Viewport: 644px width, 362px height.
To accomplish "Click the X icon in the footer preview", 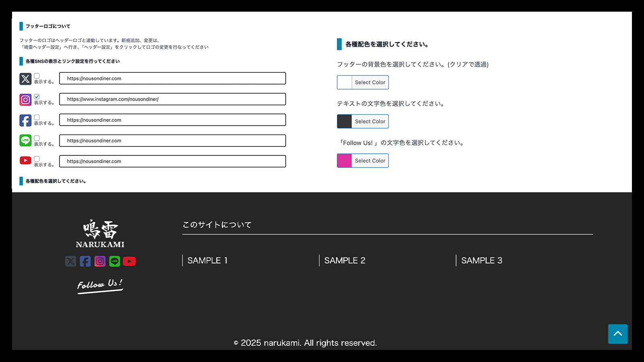I will click(70, 261).
